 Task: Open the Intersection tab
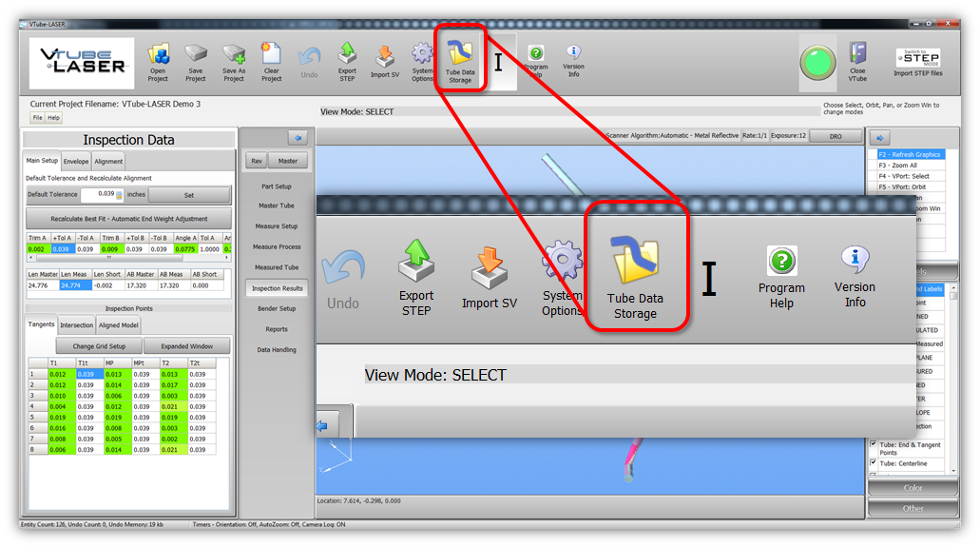pos(77,325)
